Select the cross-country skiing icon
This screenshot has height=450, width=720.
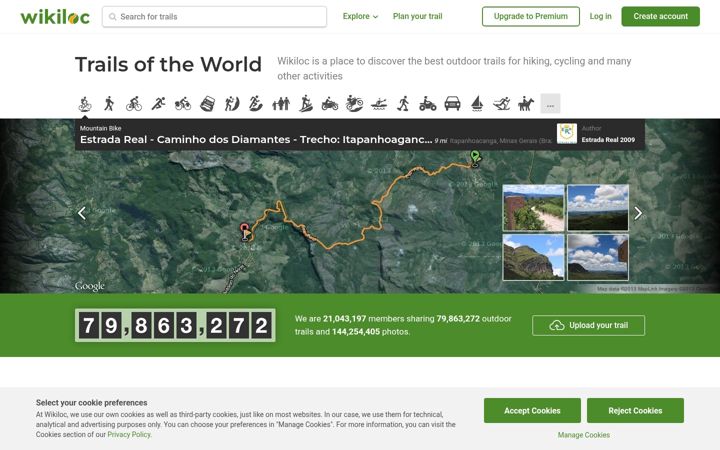coord(501,104)
